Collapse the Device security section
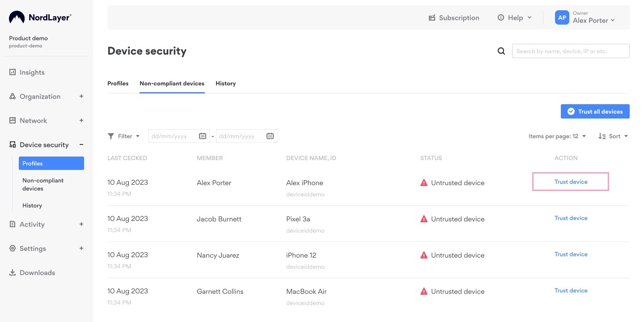 81,144
